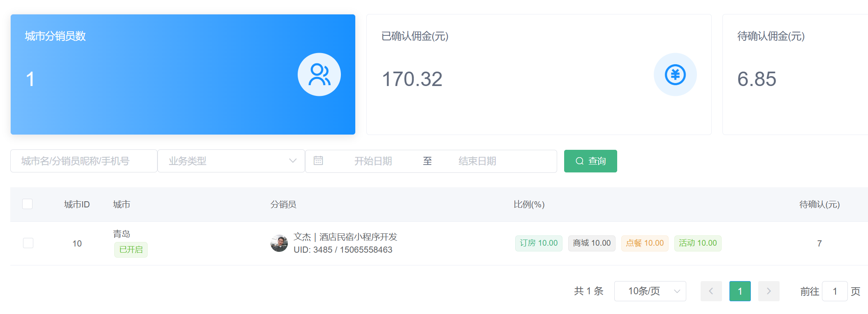868x314 pixels.
Task: Click the calendar icon in date range picker
Action: click(x=318, y=161)
